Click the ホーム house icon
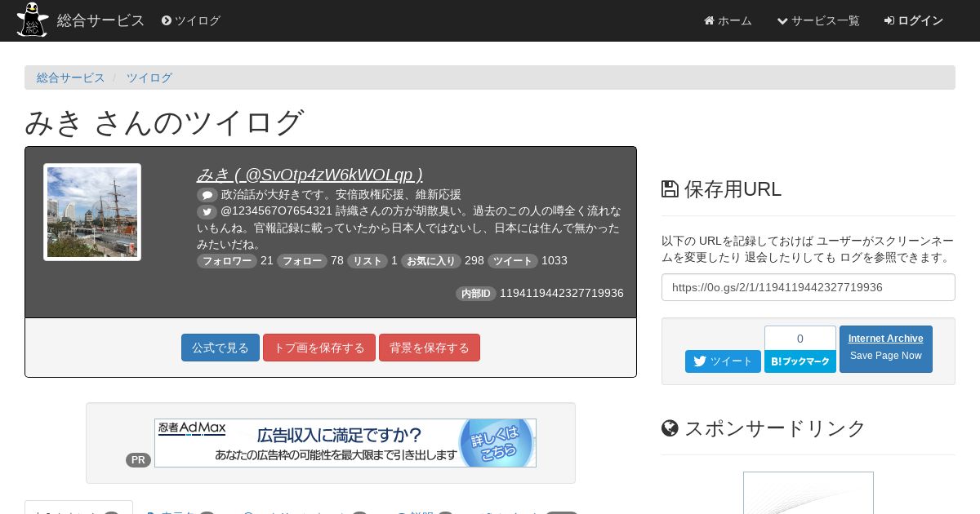This screenshot has width=980, height=514. 709,21
